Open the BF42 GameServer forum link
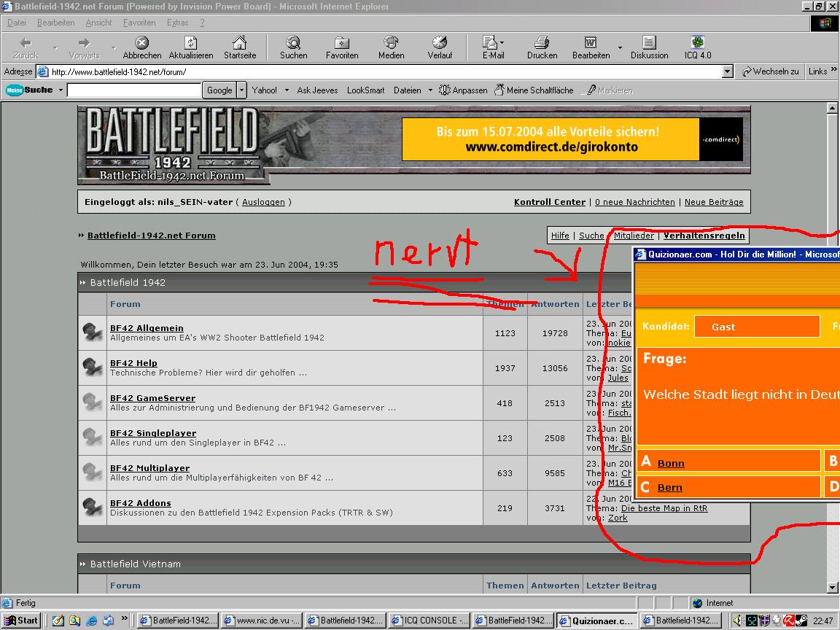This screenshot has width=840, height=630. 152,398
